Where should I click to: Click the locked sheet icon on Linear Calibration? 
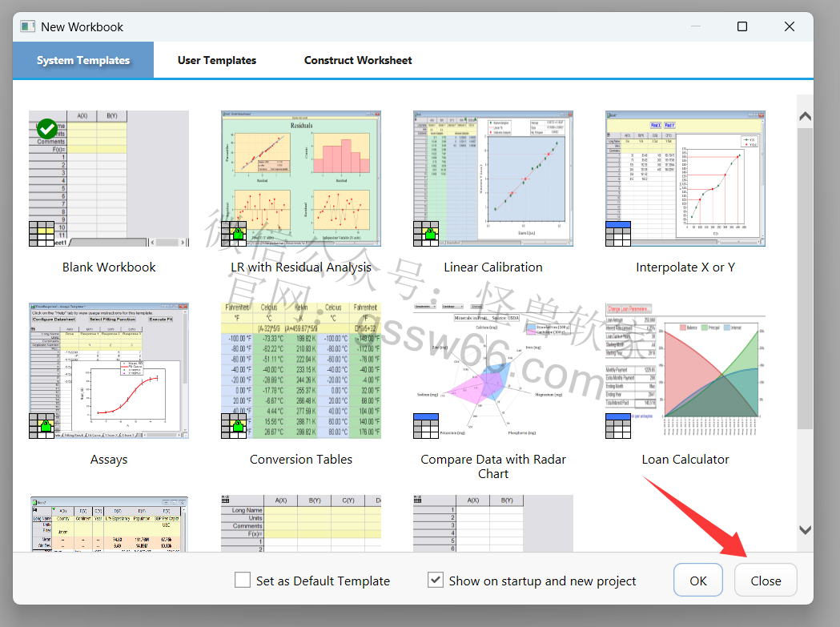coord(426,234)
